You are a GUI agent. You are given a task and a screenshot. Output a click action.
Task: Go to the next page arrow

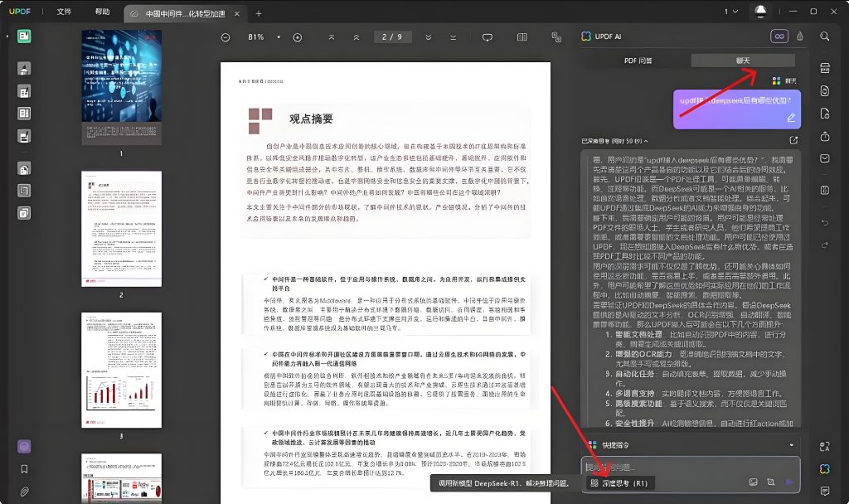click(429, 37)
